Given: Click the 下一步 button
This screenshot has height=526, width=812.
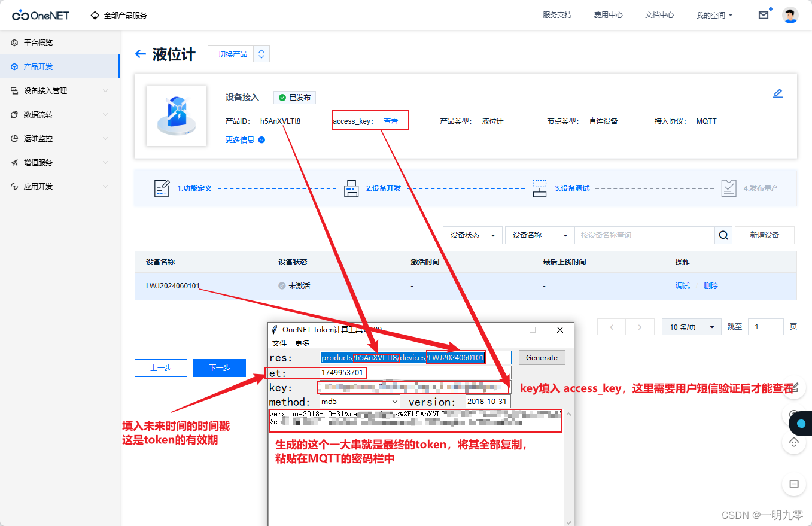Looking at the screenshot, I should coord(220,368).
